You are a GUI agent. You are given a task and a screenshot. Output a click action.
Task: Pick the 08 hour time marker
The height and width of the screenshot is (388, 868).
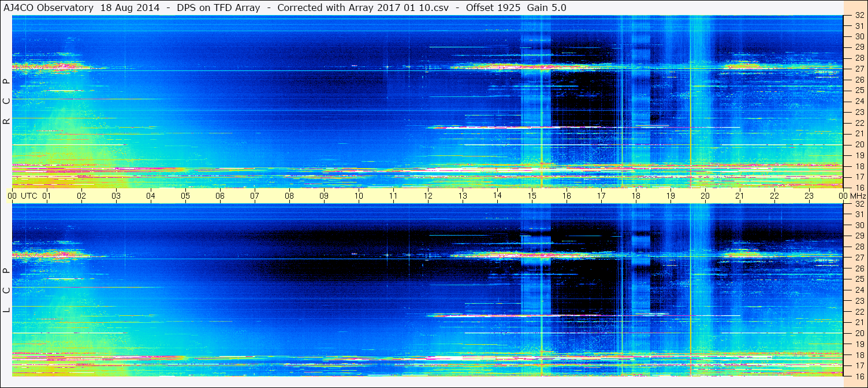click(x=289, y=196)
